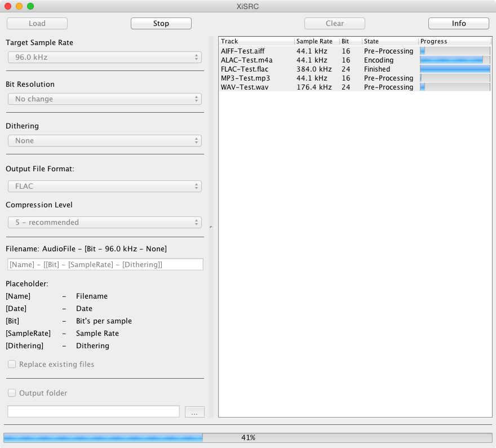This screenshot has height=448, width=496.
Task: Select the FLAC-Test.flac track row
Action: click(355, 69)
